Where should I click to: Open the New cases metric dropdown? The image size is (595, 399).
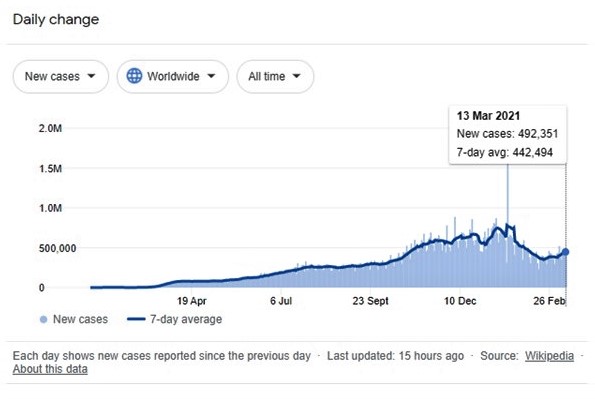[61, 76]
